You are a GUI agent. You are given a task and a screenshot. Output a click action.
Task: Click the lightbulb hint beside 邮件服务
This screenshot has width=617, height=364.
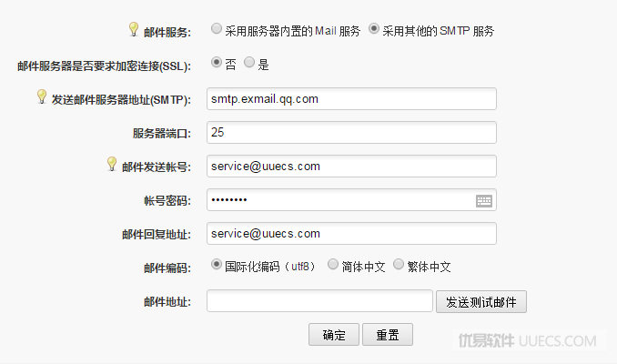[134, 29]
